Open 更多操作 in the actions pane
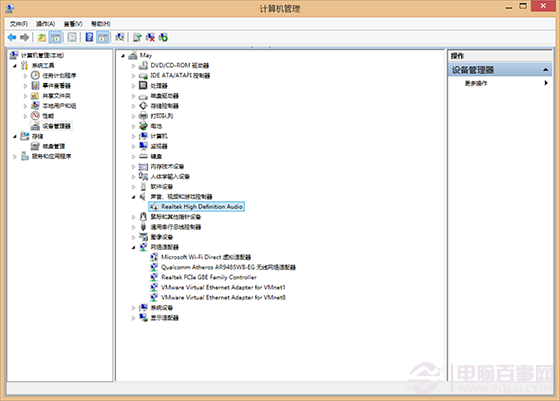 [x=476, y=83]
